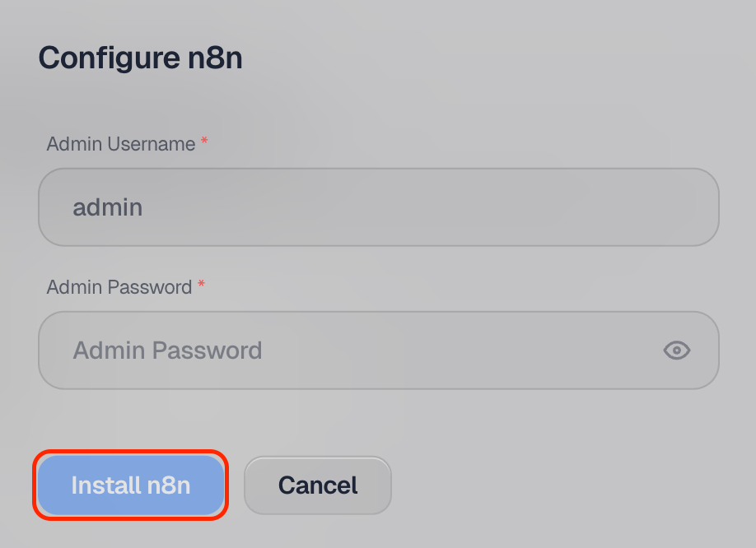Click the Admin Username label
Viewport: 756px width, 548px height.
point(121,144)
